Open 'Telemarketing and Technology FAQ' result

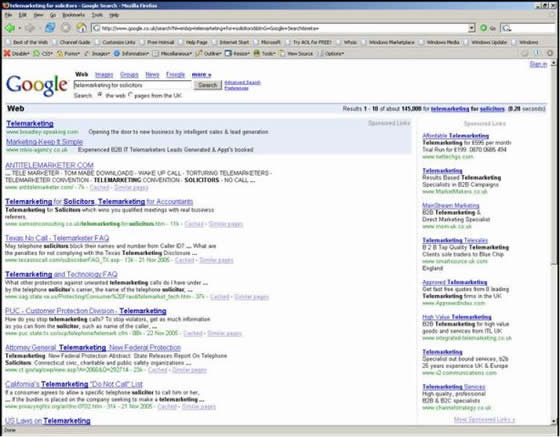[61, 275]
